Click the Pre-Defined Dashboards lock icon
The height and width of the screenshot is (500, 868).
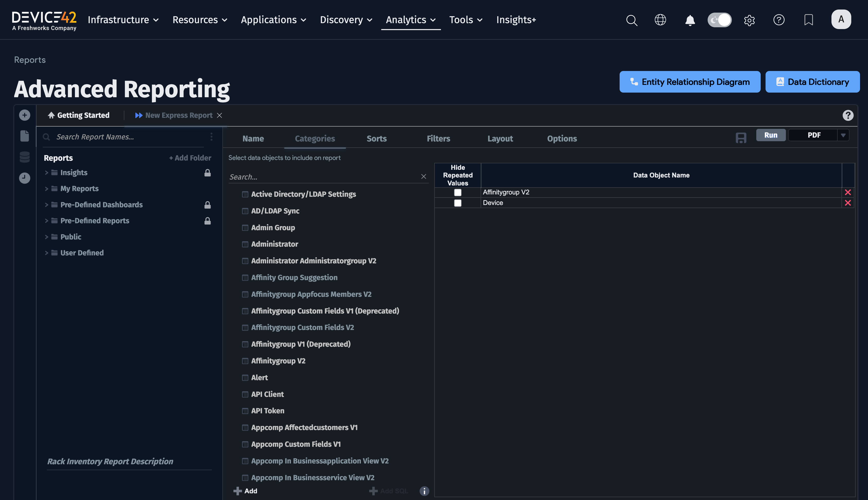(x=207, y=205)
